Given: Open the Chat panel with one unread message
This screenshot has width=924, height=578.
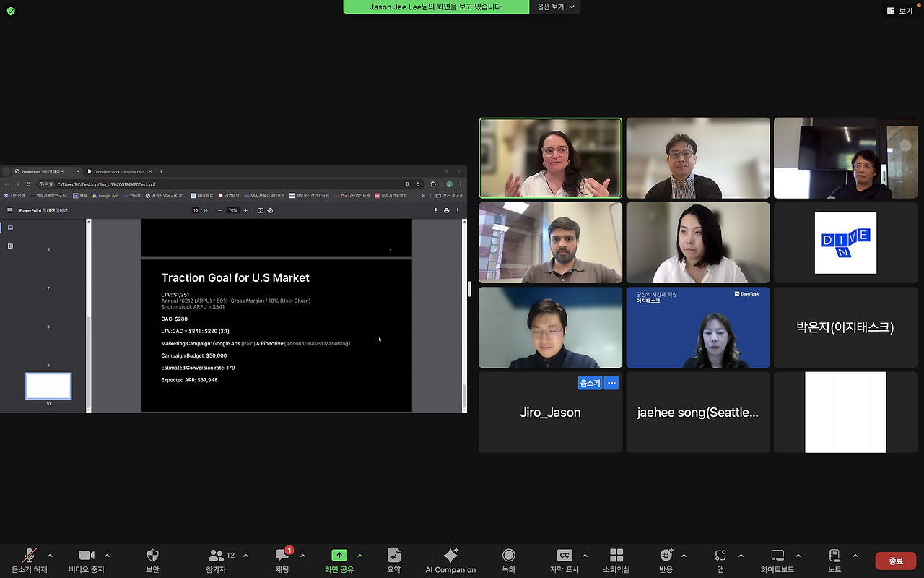Looking at the screenshot, I should [282, 560].
